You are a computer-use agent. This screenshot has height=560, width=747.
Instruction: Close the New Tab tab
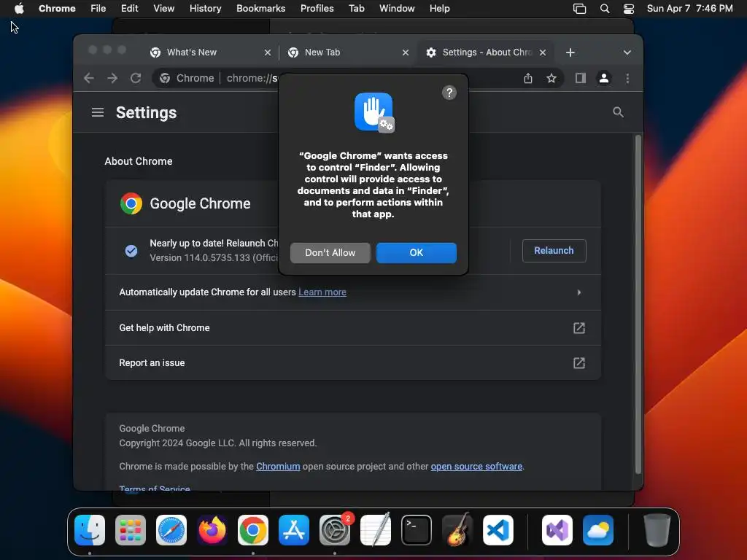click(406, 52)
